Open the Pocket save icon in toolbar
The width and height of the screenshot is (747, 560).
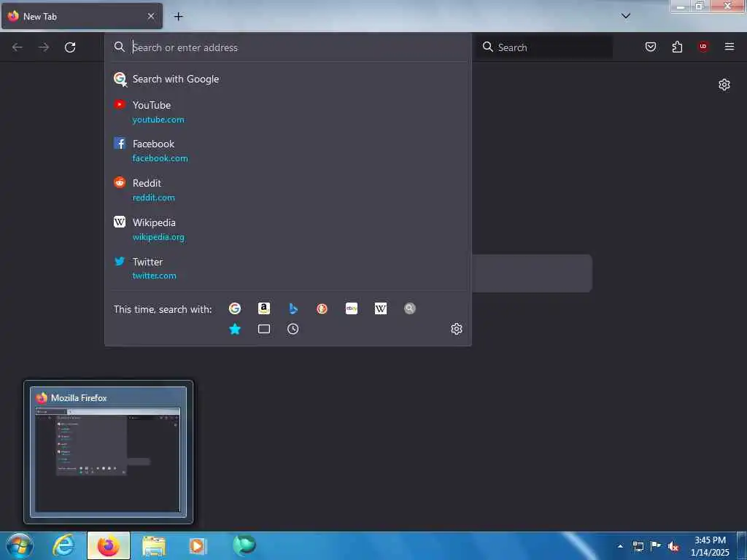(x=651, y=47)
